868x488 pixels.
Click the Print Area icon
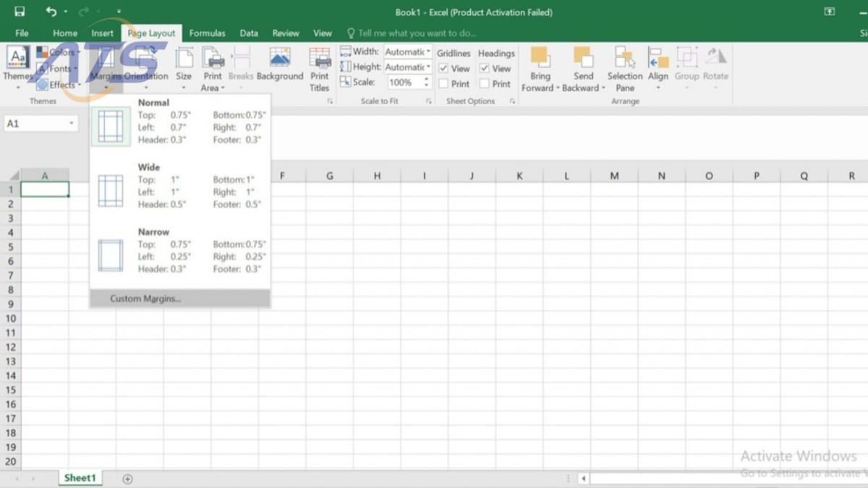(x=213, y=58)
